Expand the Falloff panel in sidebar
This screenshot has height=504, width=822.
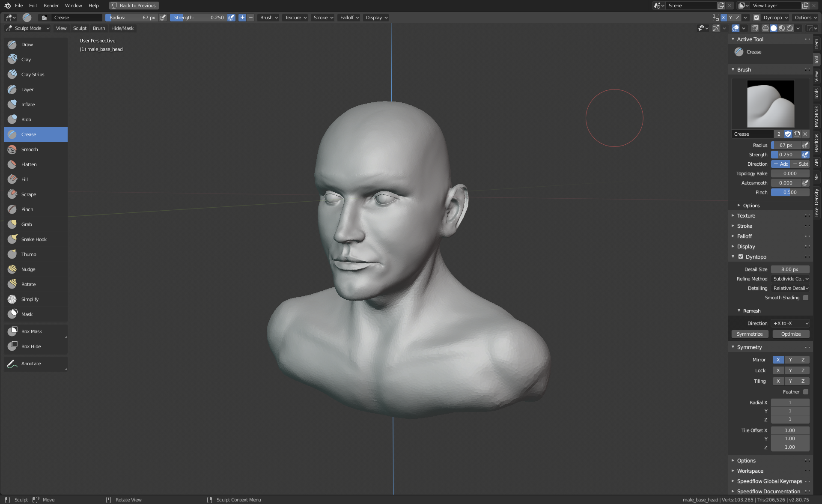pos(745,236)
